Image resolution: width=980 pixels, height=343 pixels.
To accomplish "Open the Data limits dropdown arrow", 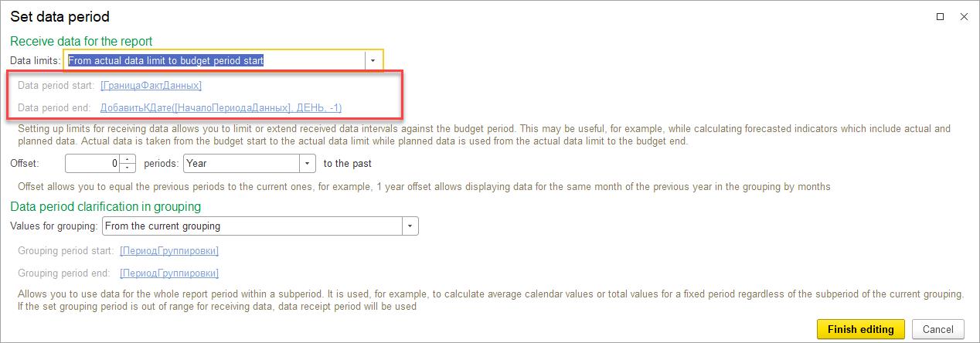I will coord(373,60).
